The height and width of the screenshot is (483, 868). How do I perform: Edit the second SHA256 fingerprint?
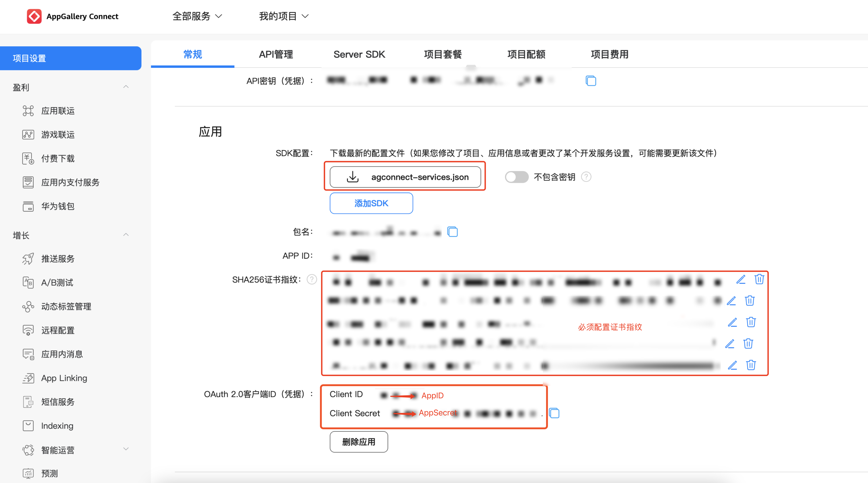731,301
